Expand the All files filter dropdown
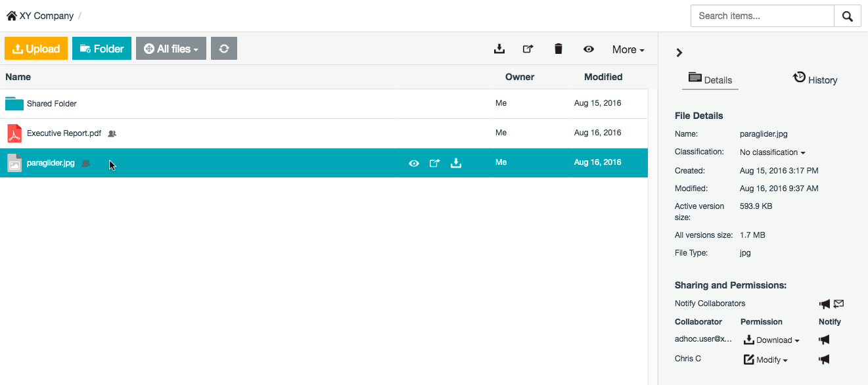 coord(171,49)
